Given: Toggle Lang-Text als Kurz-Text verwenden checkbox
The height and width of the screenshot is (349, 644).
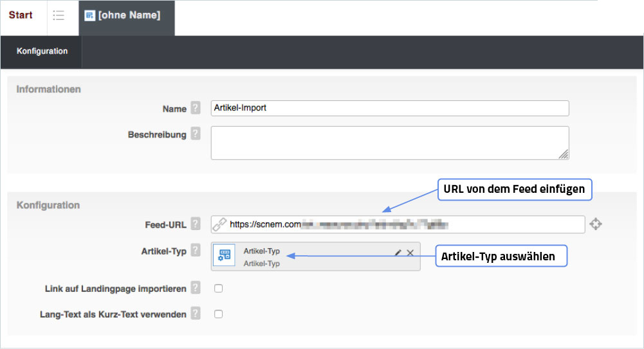Looking at the screenshot, I should (219, 314).
